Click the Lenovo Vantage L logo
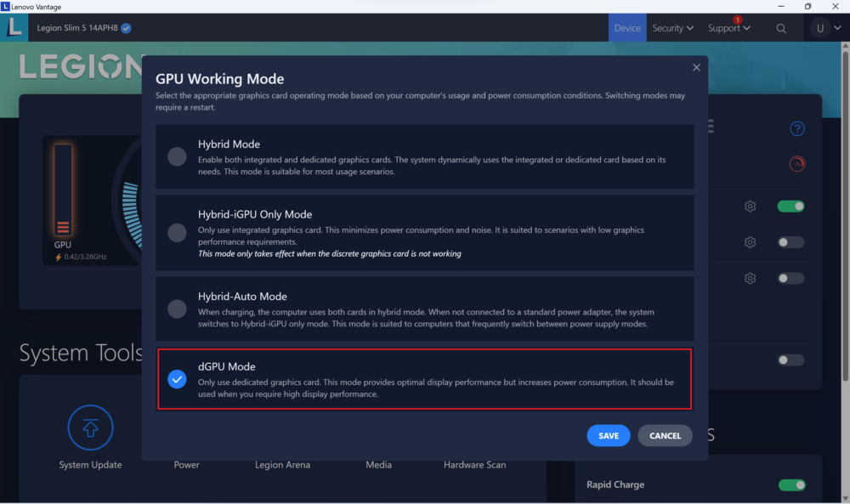The height and width of the screenshot is (504, 850). tap(14, 27)
